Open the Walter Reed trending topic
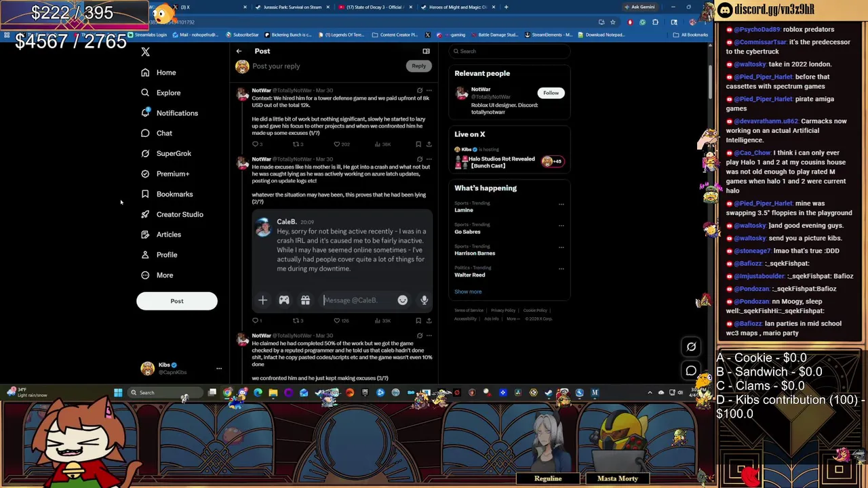The width and height of the screenshot is (868, 488). click(x=470, y=274)
